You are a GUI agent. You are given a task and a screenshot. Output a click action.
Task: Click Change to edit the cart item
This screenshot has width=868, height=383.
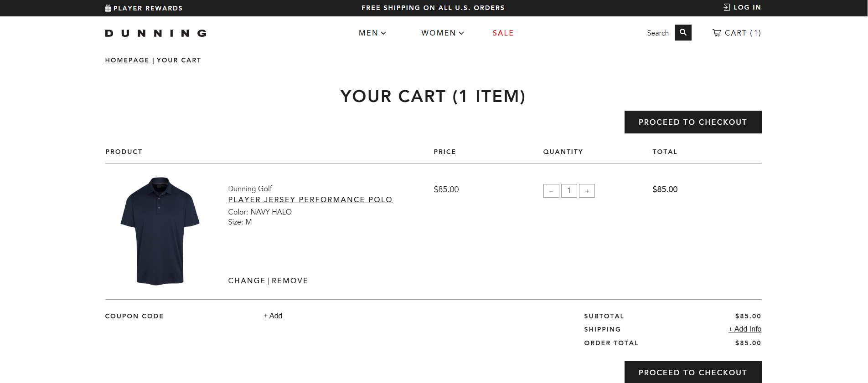247,281
